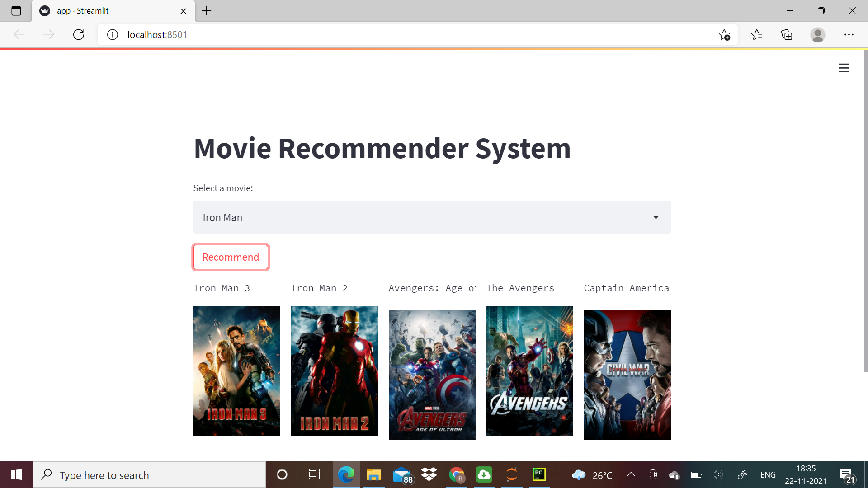Open the Streamlit hamburger menu
Screen dimensions: 868x488
point(843,68)
